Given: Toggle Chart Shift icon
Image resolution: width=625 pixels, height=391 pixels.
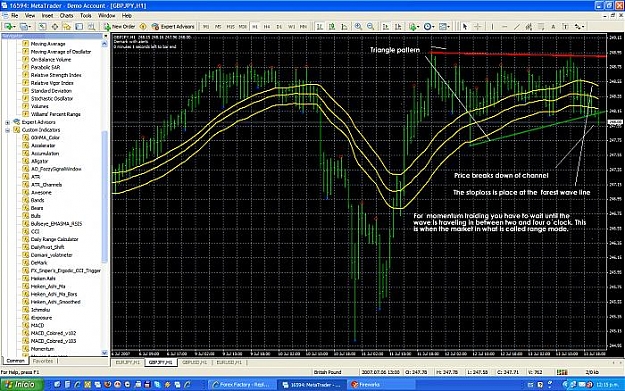Looking at the screenshot, I should tap(398, 27).
